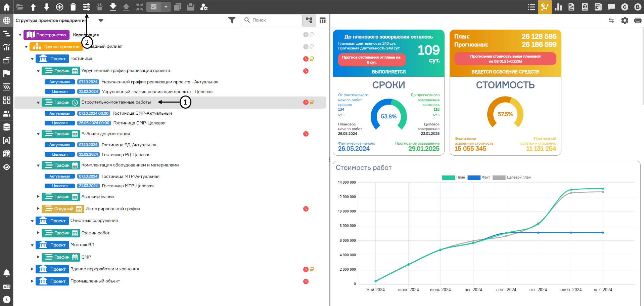The width and height of the screenshot is (644, 306).
Task: Select the Очистные сооружения project
Action: point(94,221)
